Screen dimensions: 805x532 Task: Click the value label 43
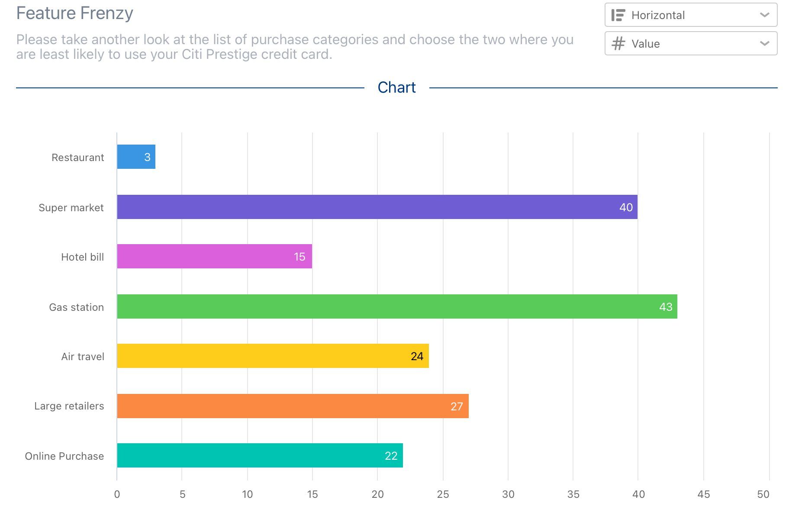pyautogui.click(x=666, y=307)
